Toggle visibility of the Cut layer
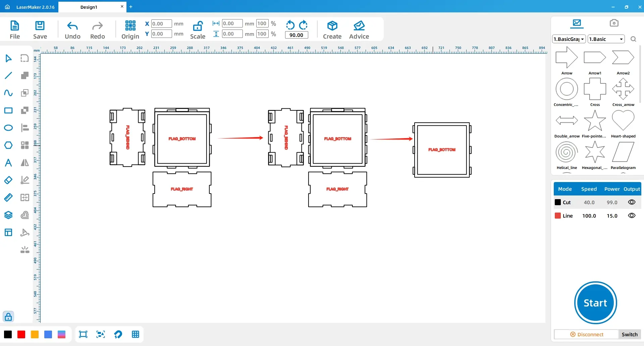The image size is (644, 346). coord(632,202)
